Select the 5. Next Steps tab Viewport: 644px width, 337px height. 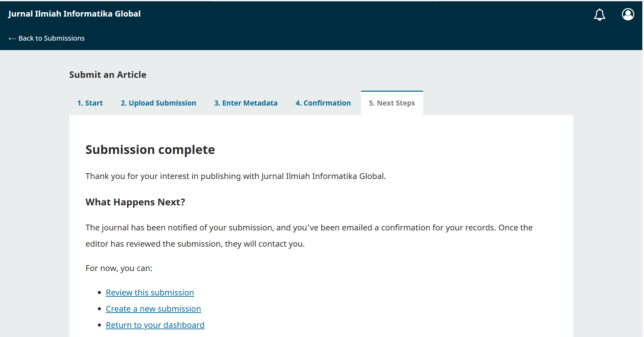392,103
